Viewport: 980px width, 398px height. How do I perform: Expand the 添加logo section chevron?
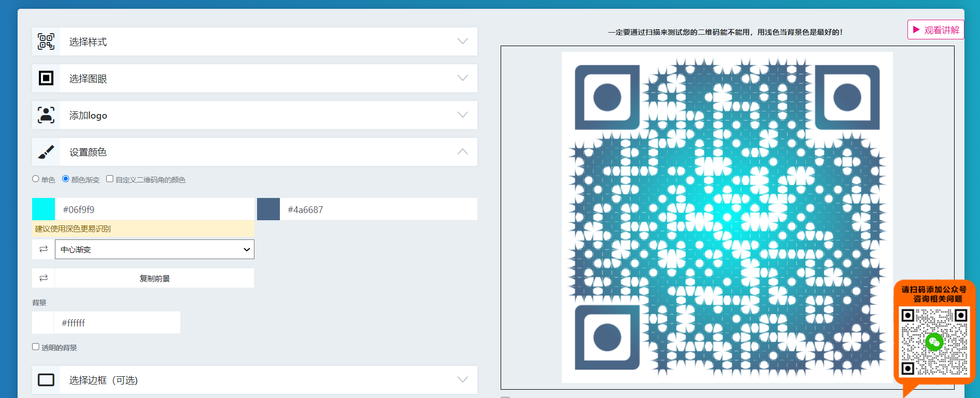[463, 115]
